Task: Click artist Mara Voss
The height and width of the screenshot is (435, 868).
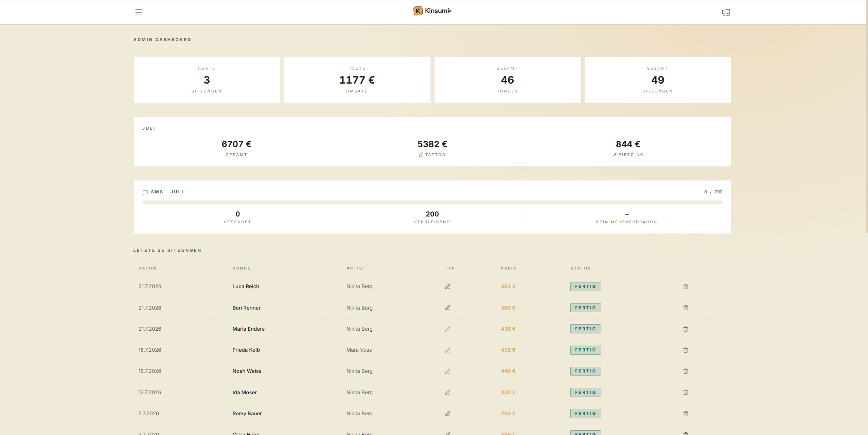Action: point(359,350)
